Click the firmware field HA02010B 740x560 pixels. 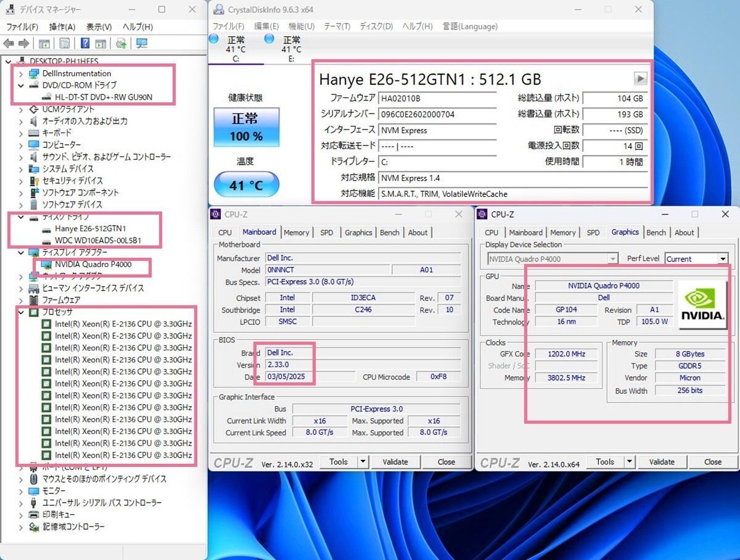pos(437,98)
